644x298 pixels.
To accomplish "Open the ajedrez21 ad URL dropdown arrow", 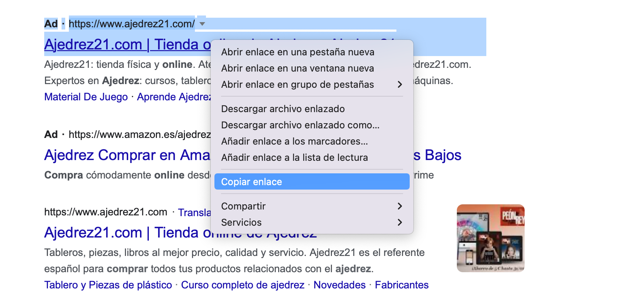I will pos(202,24).
